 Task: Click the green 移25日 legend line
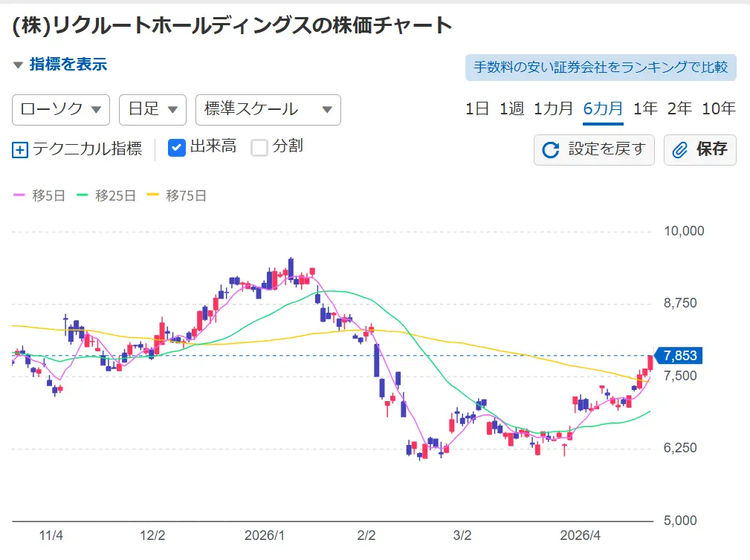point(83,196)
